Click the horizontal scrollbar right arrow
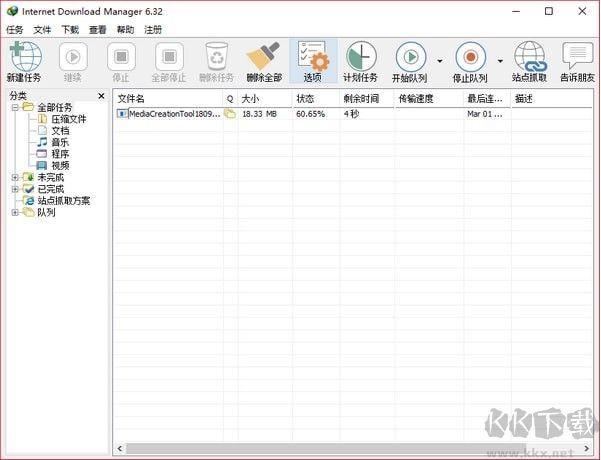Screen dimensions: 601x460 tap(586, 448)
